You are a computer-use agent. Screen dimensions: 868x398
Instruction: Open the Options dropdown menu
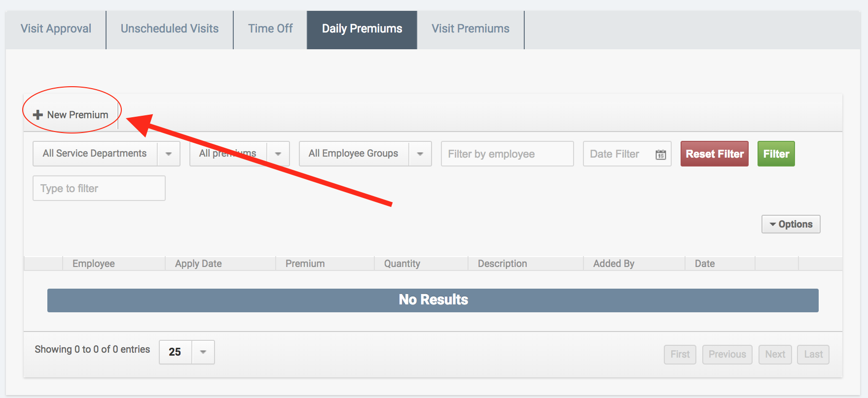click(791, 224)
